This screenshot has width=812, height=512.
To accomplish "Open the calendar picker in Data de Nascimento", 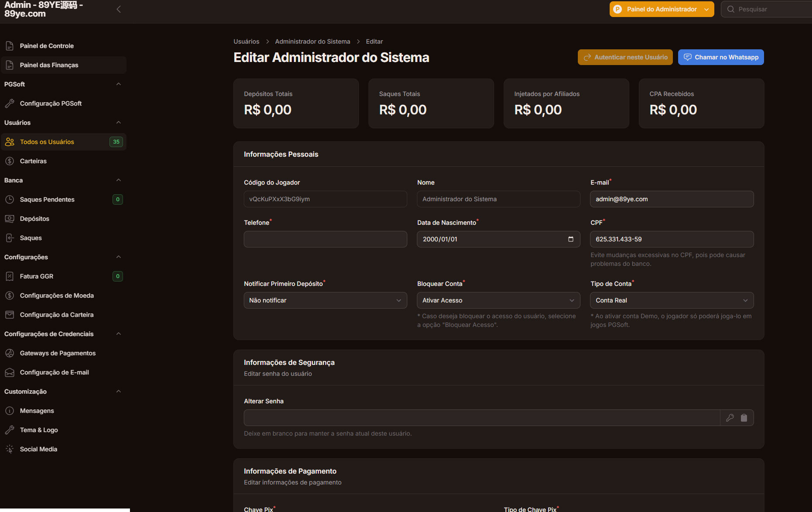I will [570, 239].
